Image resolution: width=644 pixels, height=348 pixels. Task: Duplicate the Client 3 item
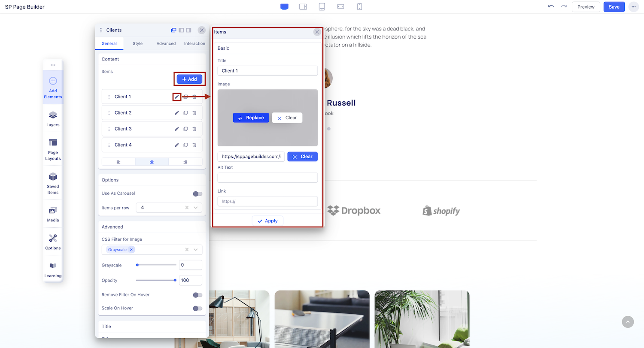click(185, 129)
